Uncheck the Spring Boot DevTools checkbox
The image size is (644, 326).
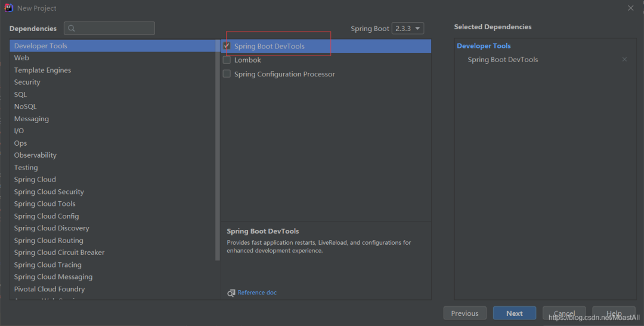227,46
